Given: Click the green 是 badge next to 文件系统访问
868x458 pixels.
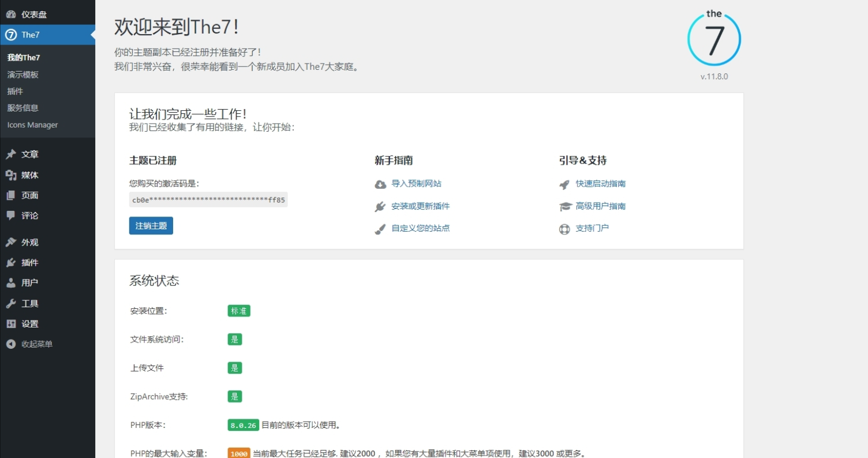Looking at the screenshot, I should (235, 340).
